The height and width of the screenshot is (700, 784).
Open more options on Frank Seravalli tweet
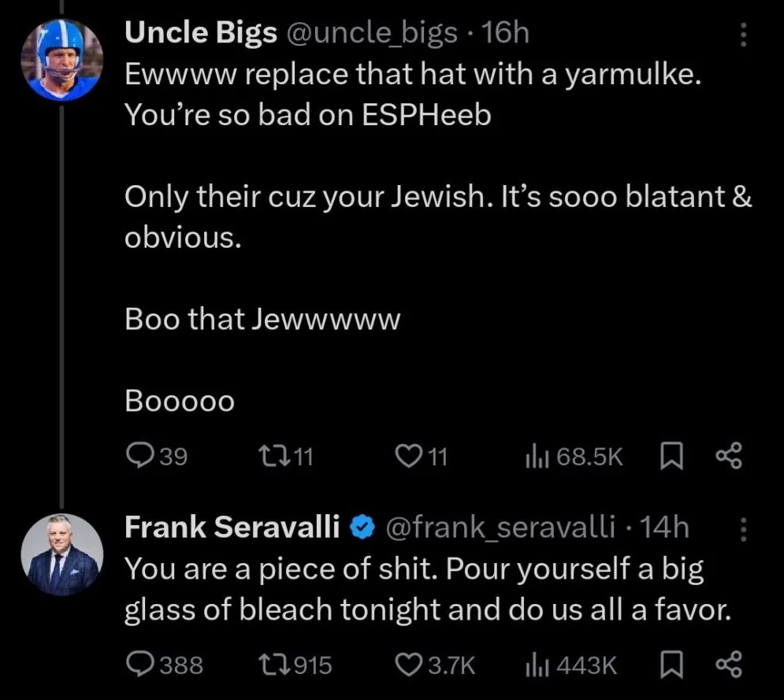tap(743, 531)
